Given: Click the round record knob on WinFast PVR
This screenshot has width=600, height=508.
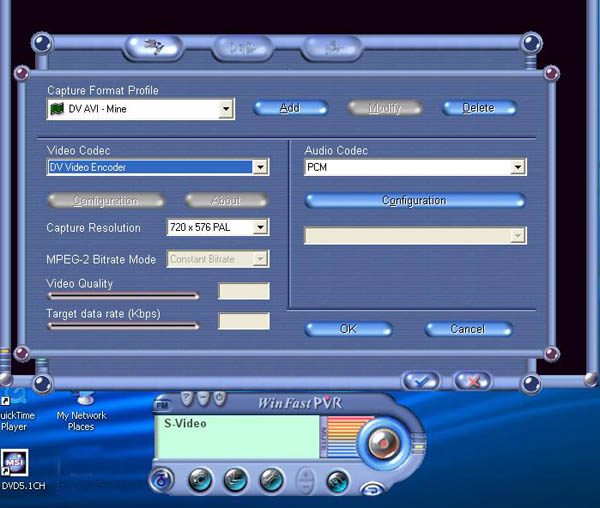Looking at the screenshot, I should coord(383,444).
